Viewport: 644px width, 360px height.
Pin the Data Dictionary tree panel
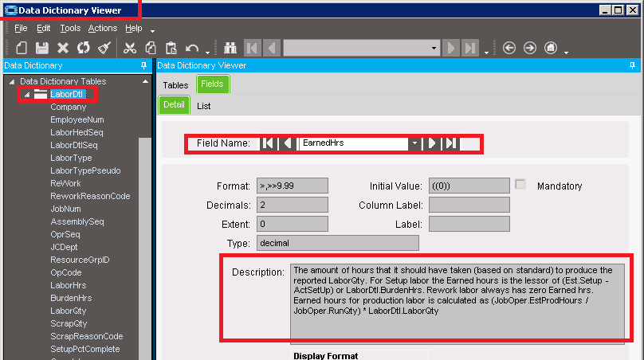[x=143, y=65]
